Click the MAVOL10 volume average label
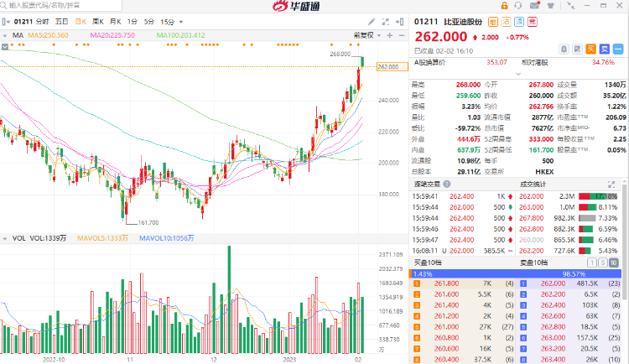Image resolution: width=629 pixels, height=364 pixels. [x=167, y=238]
